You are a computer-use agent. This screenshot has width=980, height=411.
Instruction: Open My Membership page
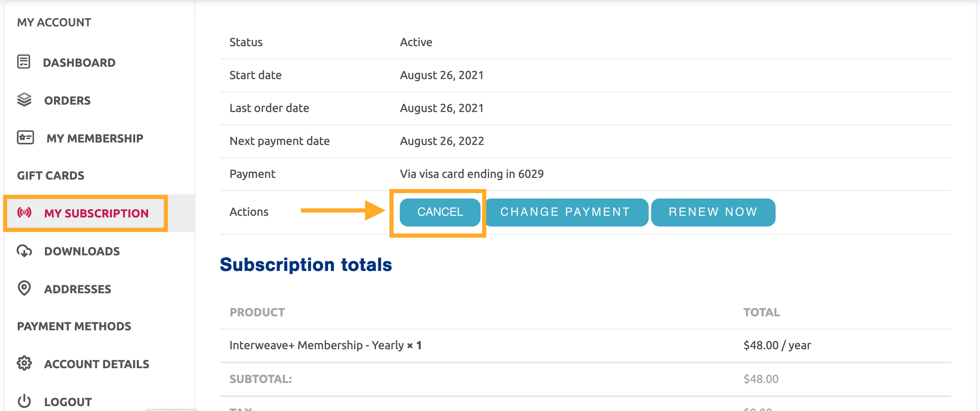pyautogui.click(x=95, y=138)
